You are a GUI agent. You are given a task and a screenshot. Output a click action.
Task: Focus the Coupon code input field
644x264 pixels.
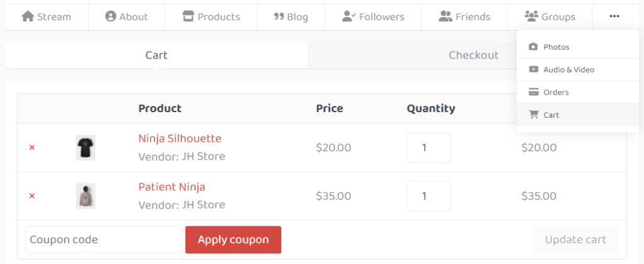tap(104, 239)
